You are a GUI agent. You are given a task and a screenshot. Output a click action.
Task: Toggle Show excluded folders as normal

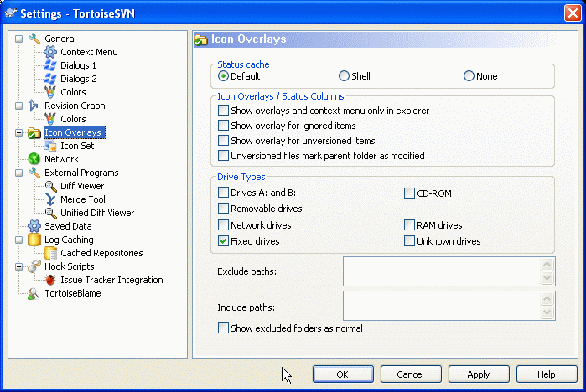[x=223, y=328]
